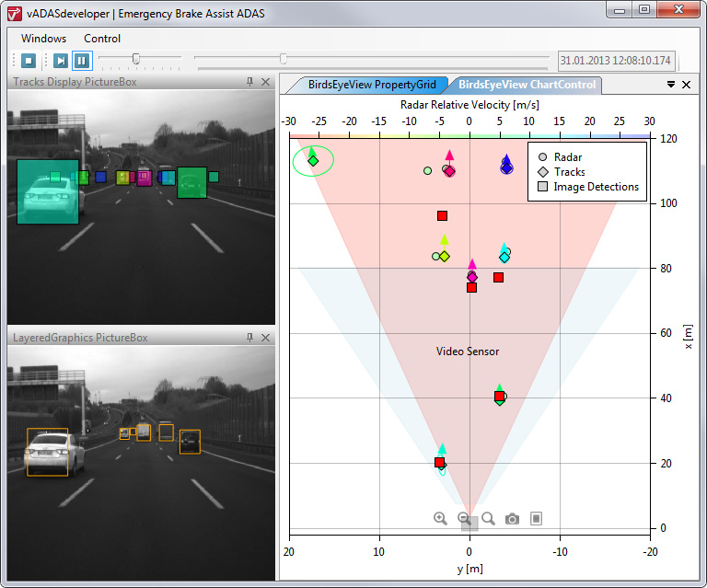Click the chart zoom in magnifier

pos(440,519)
